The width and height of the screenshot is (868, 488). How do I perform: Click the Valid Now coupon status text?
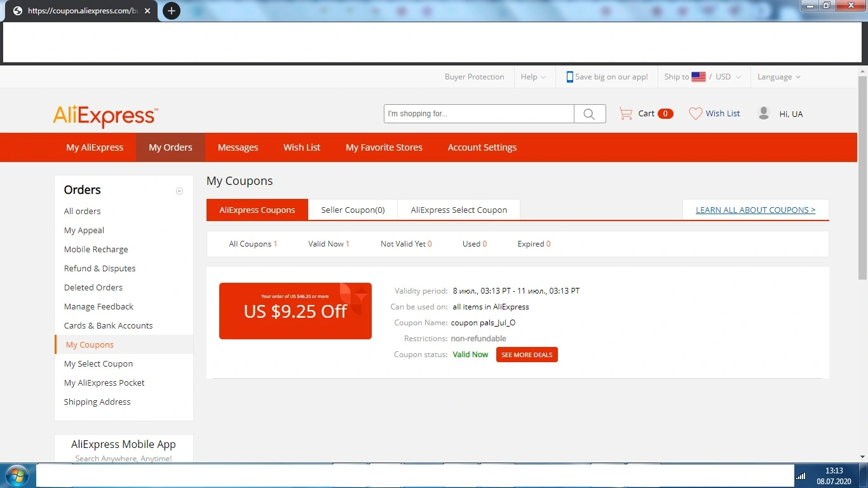470,355
